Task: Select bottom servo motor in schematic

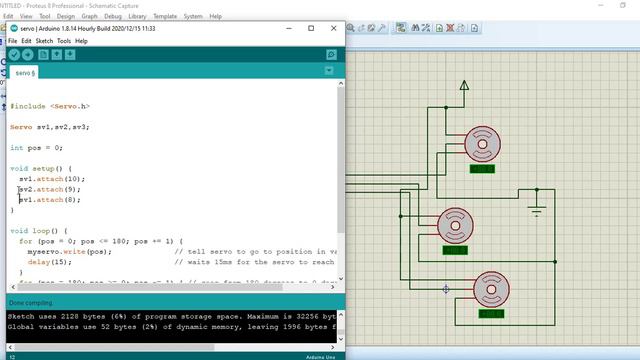Action: (491, 289)
